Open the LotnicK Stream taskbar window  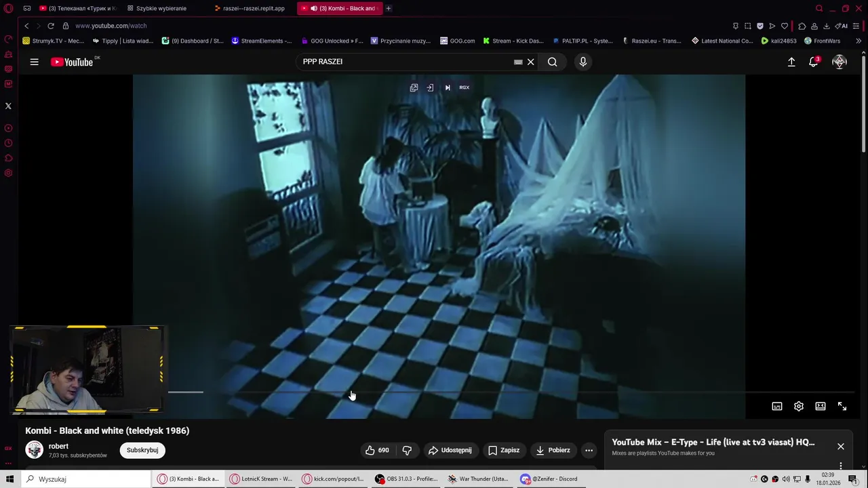[x=261, y=479]
